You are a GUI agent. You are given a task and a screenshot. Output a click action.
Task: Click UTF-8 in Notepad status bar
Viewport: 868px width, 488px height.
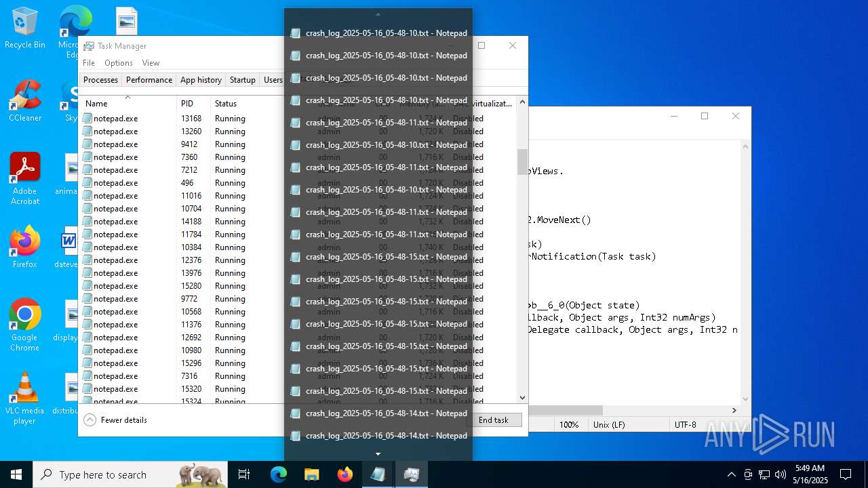686,425
